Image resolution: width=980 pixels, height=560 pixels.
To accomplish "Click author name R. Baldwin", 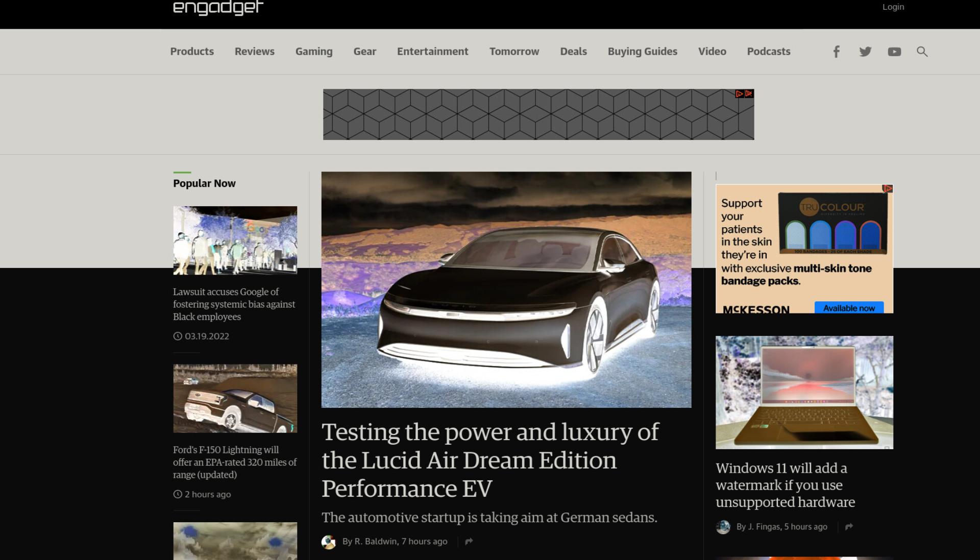I will click(x=376, y=542).
